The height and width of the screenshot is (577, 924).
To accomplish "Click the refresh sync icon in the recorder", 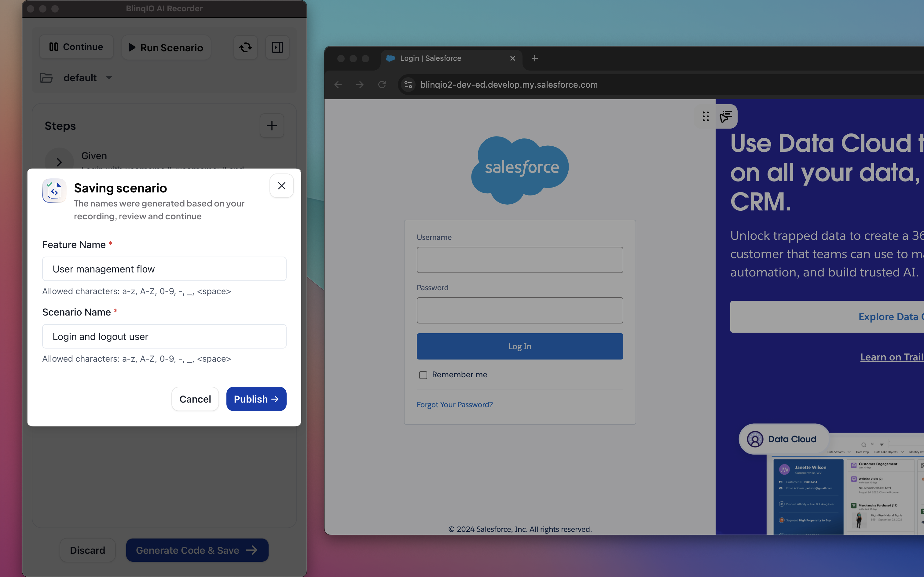I will (246, 47).
